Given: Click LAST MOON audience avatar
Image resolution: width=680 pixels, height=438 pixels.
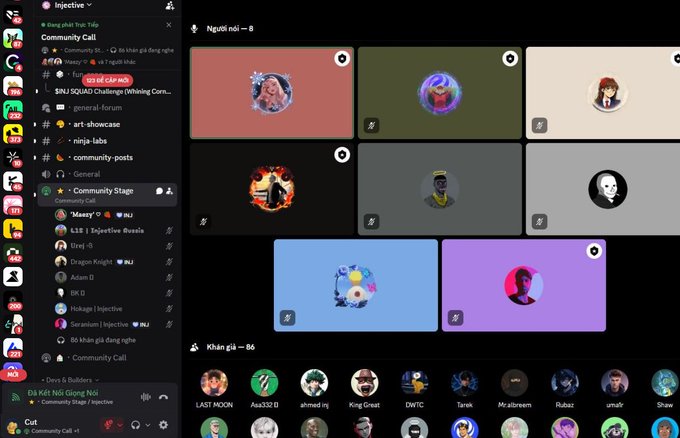Looking at the screenshot, I should point(214,383).
